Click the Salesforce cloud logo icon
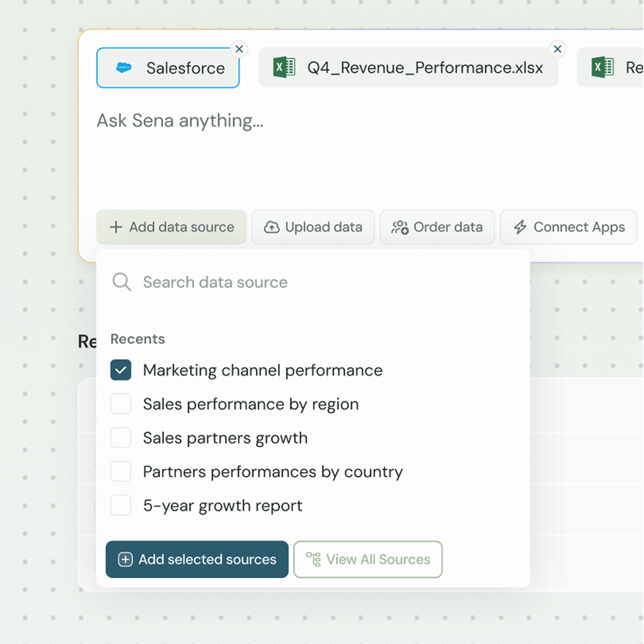Screen dimensions: 644x644 point(124,68)
